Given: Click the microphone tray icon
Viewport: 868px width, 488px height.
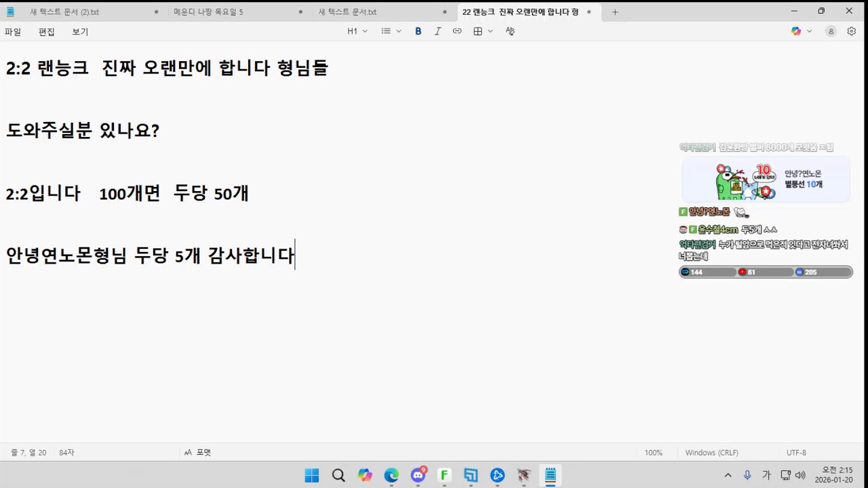Looking at the screenshot, I should click(747, 475).
